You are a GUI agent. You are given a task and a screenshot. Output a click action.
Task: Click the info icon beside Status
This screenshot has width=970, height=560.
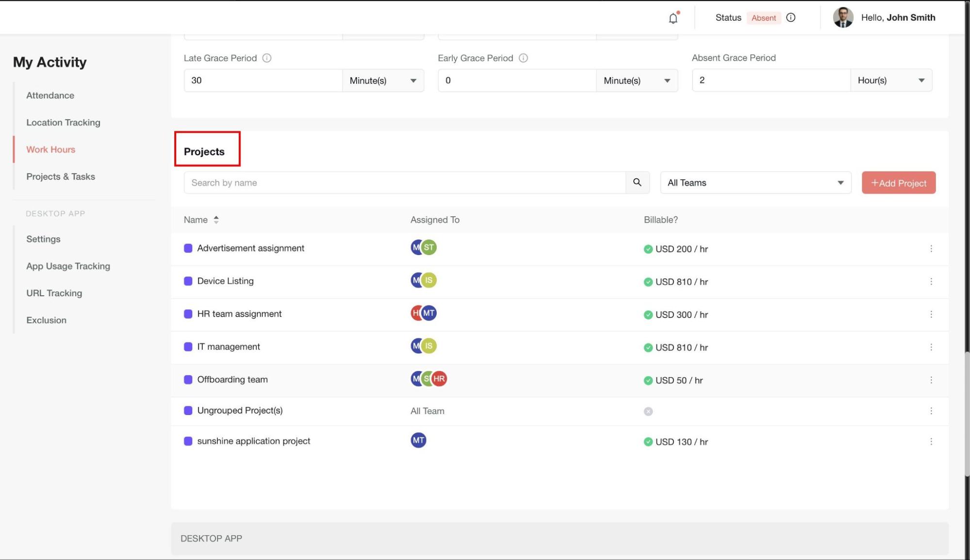coord(791,17)
